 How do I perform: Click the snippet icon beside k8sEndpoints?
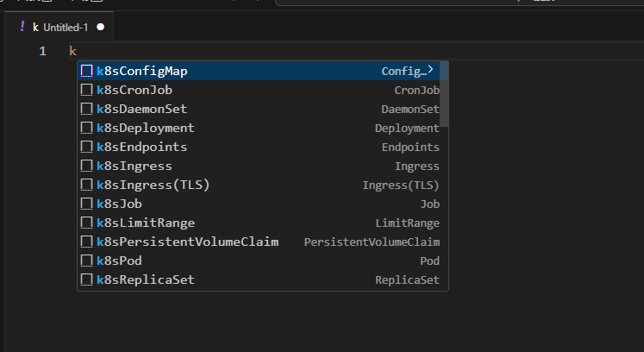(86, 147)
